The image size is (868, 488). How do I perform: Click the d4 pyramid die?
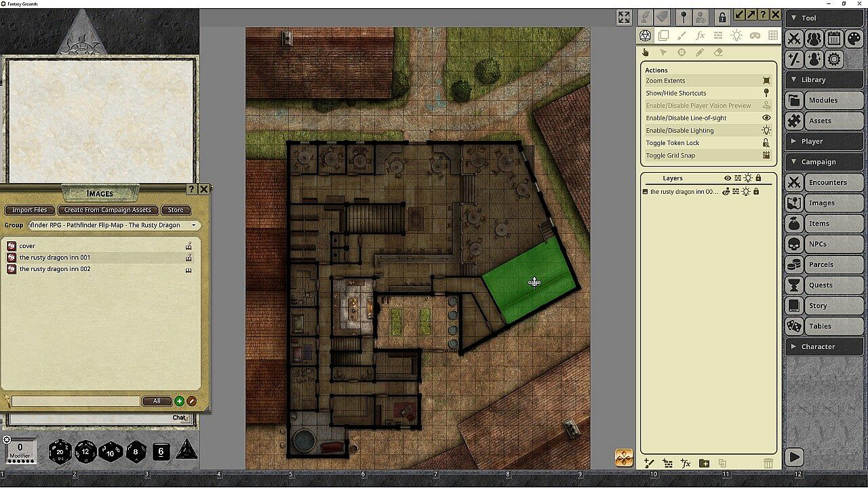[186, 449]
